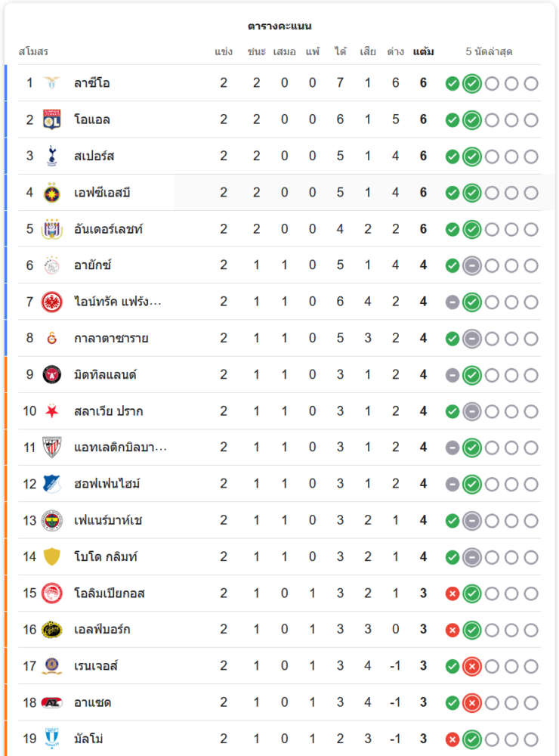Screen dimensions: 559x756
Task: Click the 5 นัดล่าสุด column header
Action: (490, 52)
